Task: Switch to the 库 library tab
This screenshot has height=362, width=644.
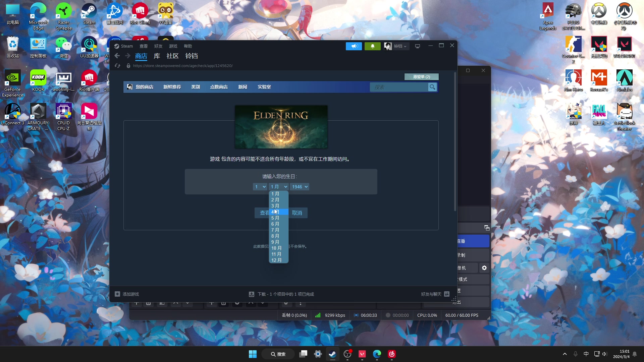Action: (157, 56)
